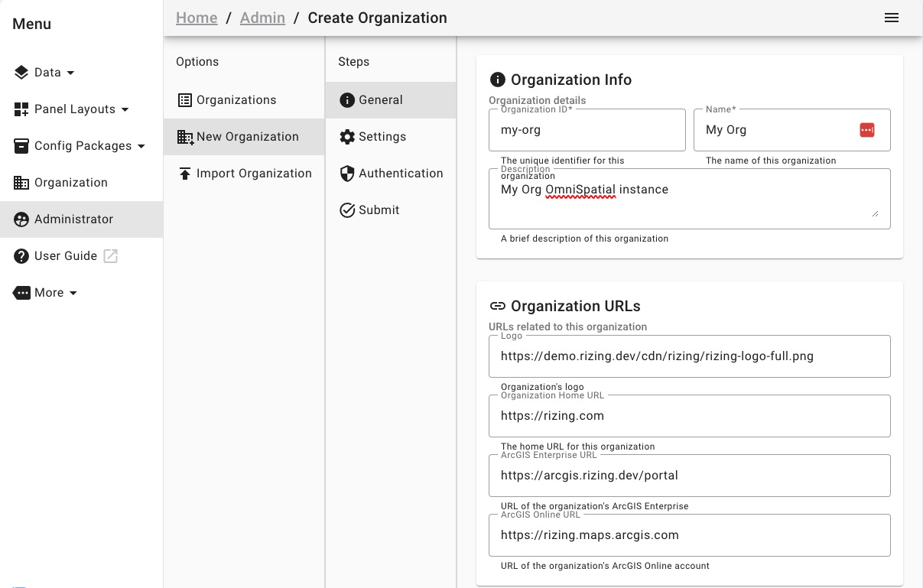The width and height of the screenshot is (923, 588).
Task: Click the ArcGIS Online URL field
Action: 689,535
